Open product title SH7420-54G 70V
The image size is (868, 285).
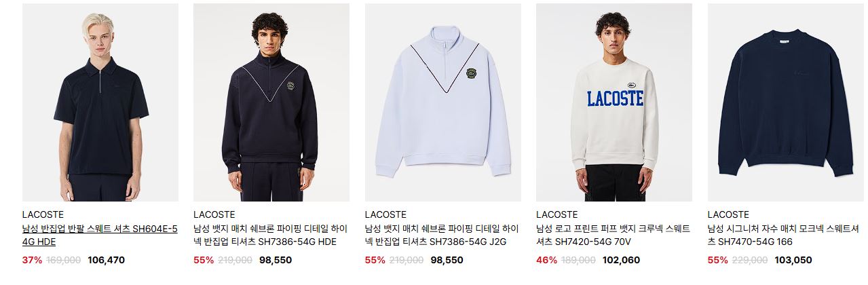click(613, 235)
